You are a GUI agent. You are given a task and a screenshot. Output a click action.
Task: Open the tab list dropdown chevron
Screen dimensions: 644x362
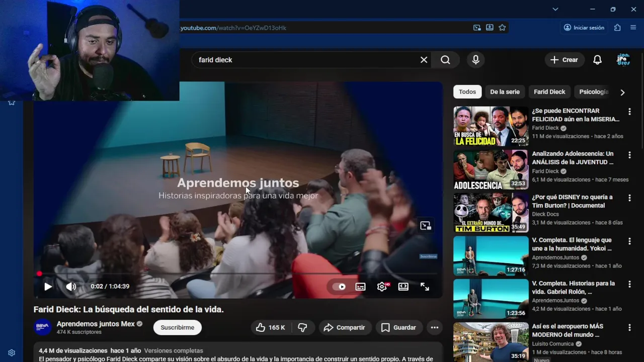[555, 9]
